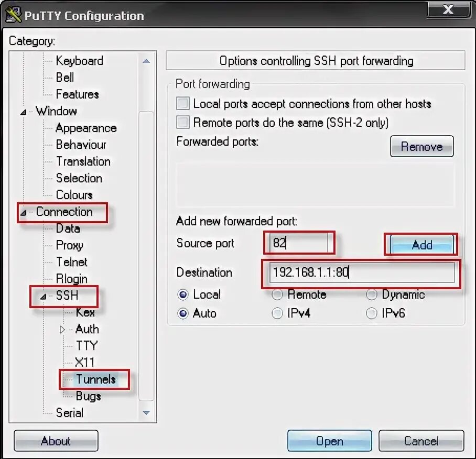
Task: Click the About button
Action: click(x=56, y=441)
